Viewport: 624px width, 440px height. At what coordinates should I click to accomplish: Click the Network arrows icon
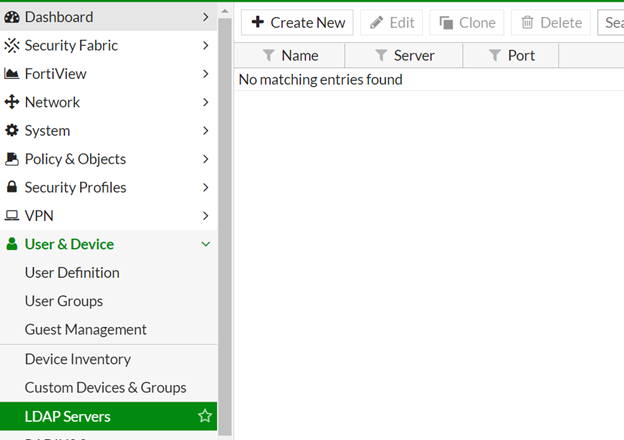coord(12,102)
